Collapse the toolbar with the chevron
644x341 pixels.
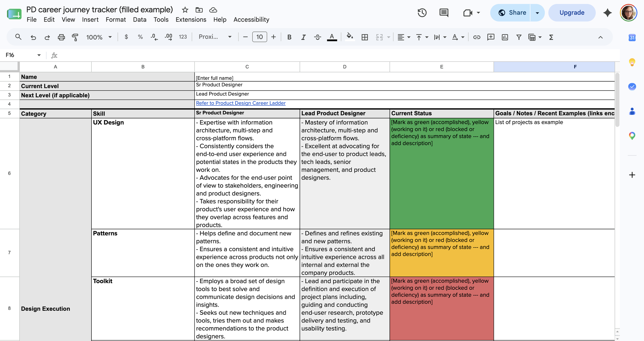click(x=600, y=37)
